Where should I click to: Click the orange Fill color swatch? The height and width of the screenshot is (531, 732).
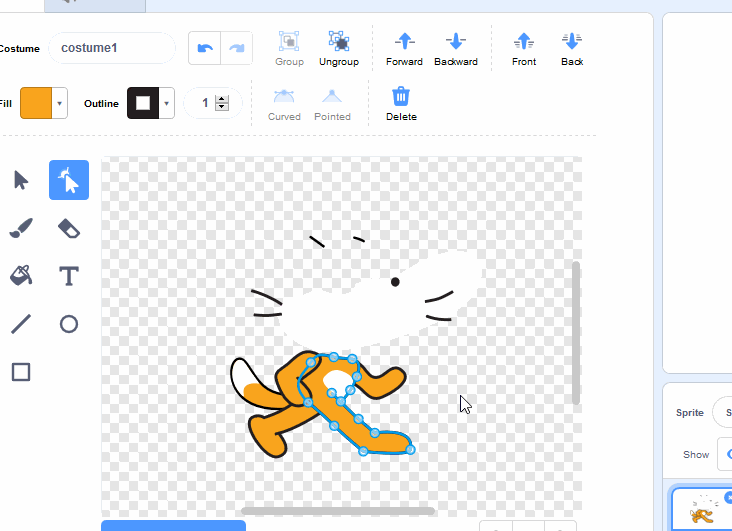[36, 103]
